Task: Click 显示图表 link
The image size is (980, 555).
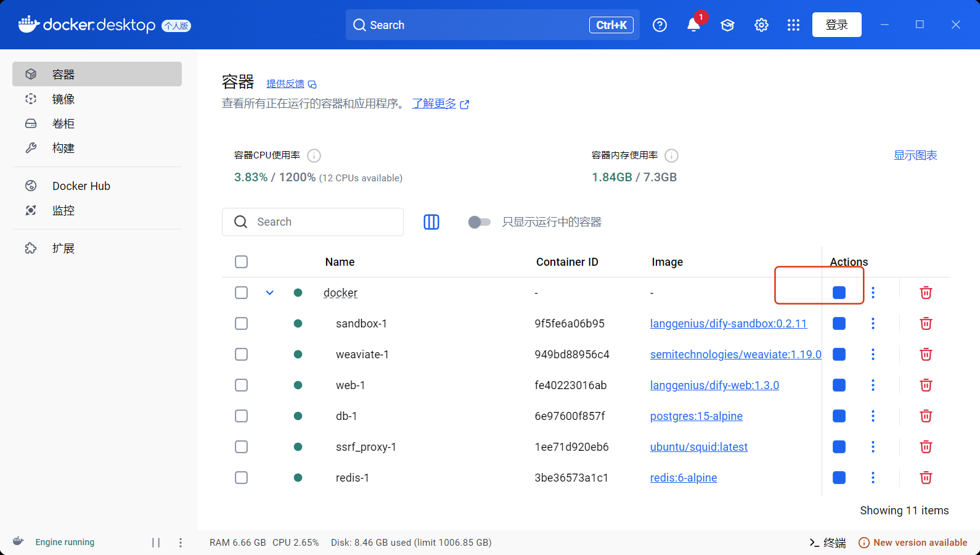Action: (915, 155)
